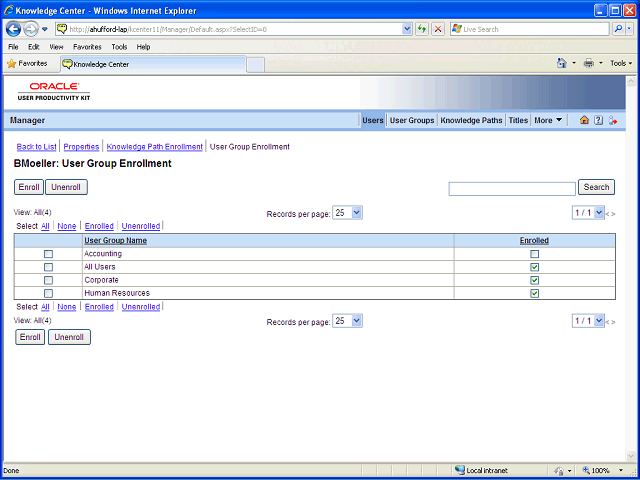Screen dimensions: 640x480
Task: Click the None link above the table
Action: [67, 226]
